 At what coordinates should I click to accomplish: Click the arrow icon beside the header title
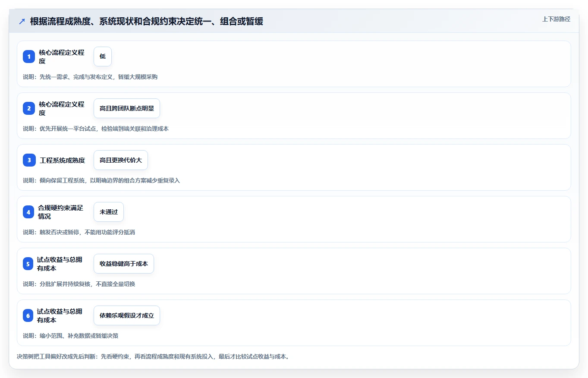click(22, 21)
